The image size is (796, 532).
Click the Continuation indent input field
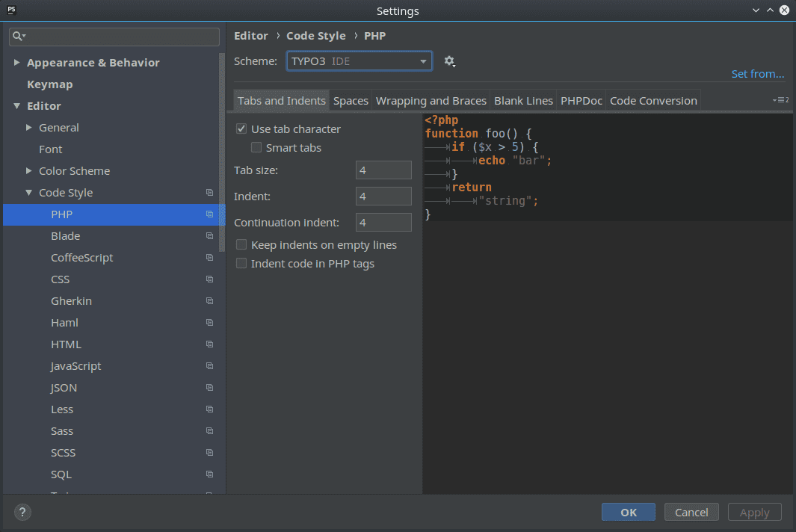[383, 223]
